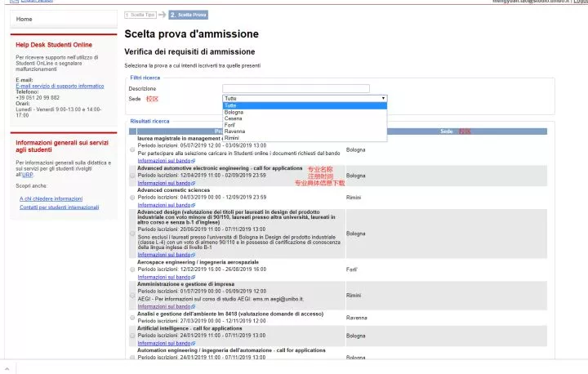
Task: Go back to step 1 Scelta Tipo
Action: pos(140,15)
